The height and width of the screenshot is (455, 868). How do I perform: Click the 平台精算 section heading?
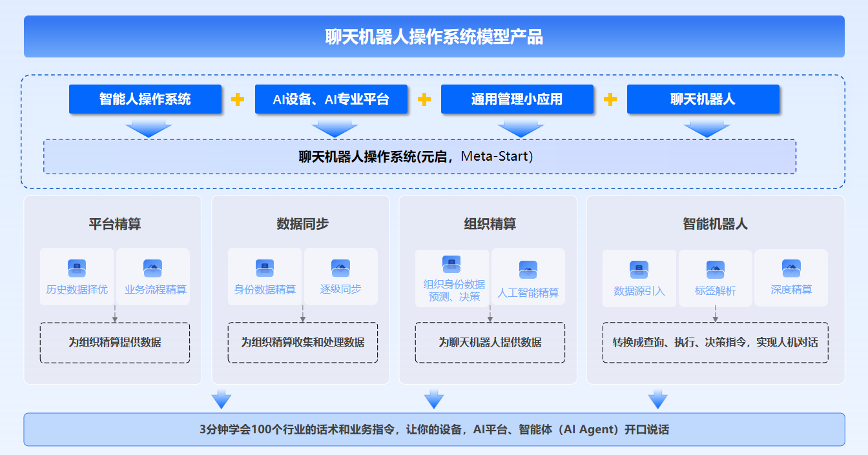(x=114, y=224)
